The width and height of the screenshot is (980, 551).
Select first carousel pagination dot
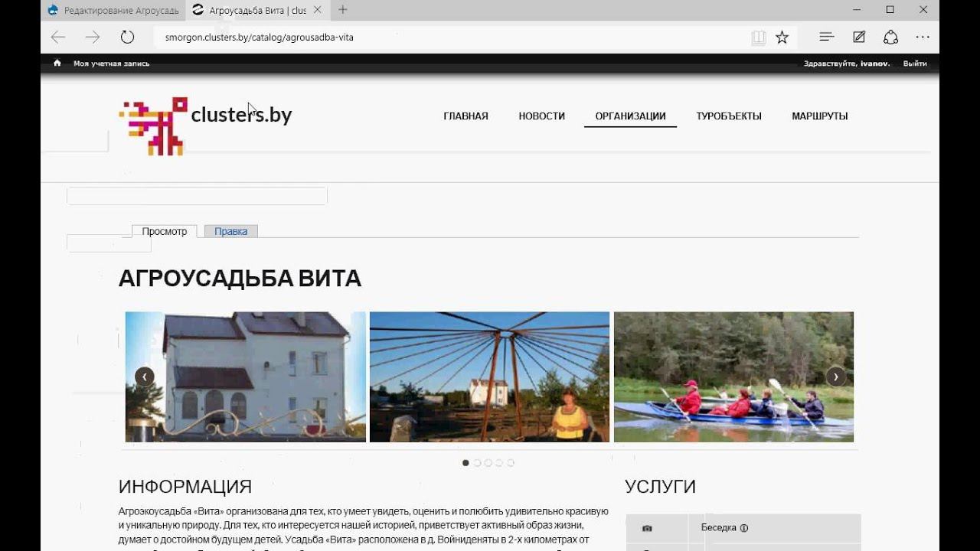(x=465, y=463)
